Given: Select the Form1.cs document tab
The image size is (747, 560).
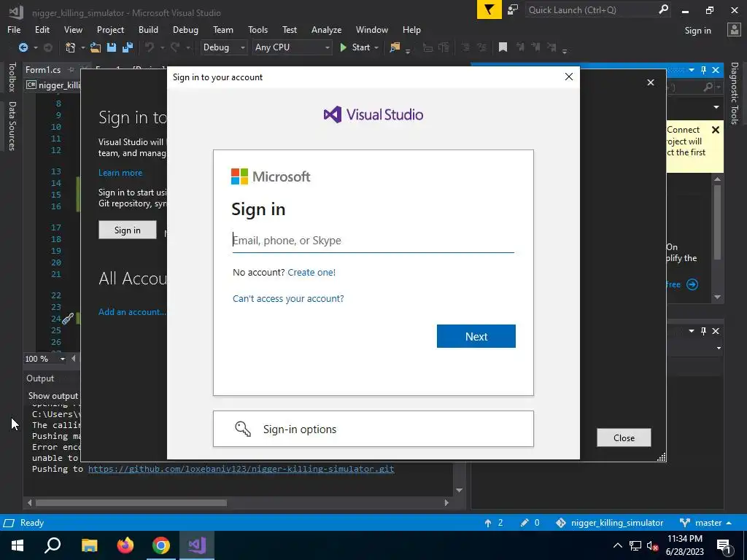Looking at the screenshot, I should point(43,70).
